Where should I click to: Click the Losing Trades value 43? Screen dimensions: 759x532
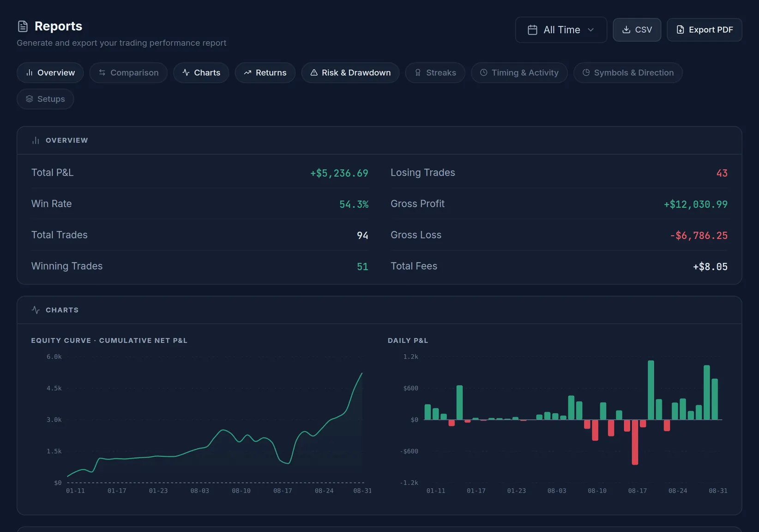tap(722, 173)
